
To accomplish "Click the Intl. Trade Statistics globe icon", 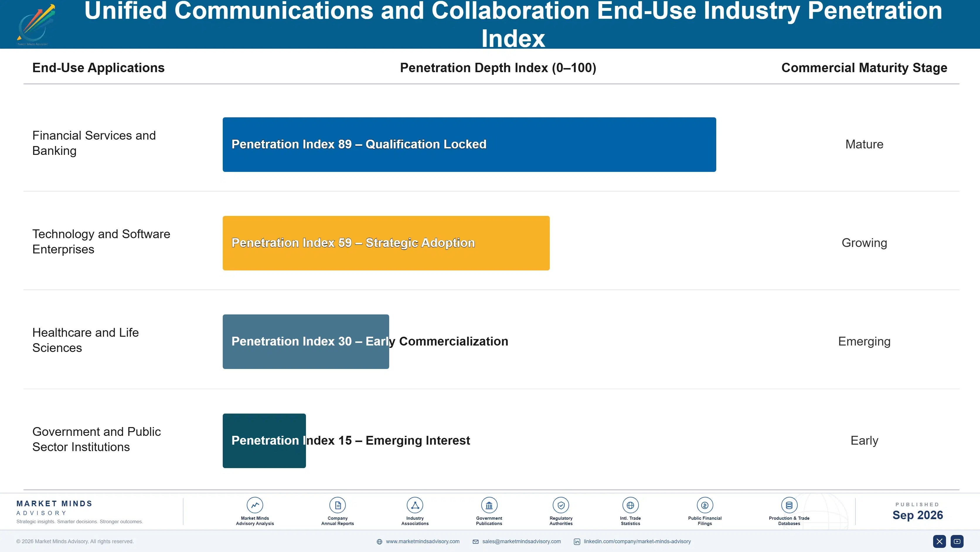I will click(630, 505).
